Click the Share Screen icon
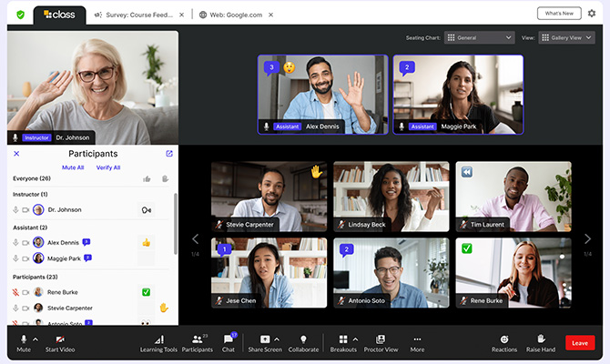The image size is (610, 364). 265,339
